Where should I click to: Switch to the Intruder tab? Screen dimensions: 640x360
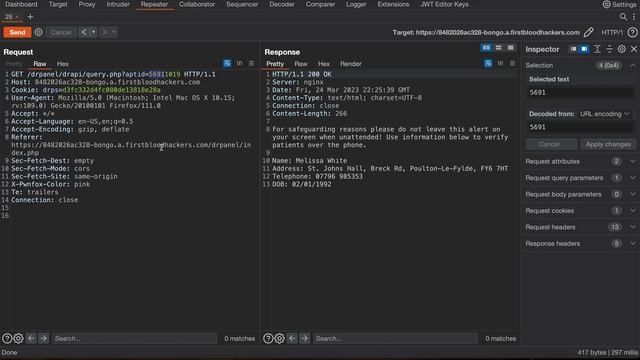tap(118, 4)
